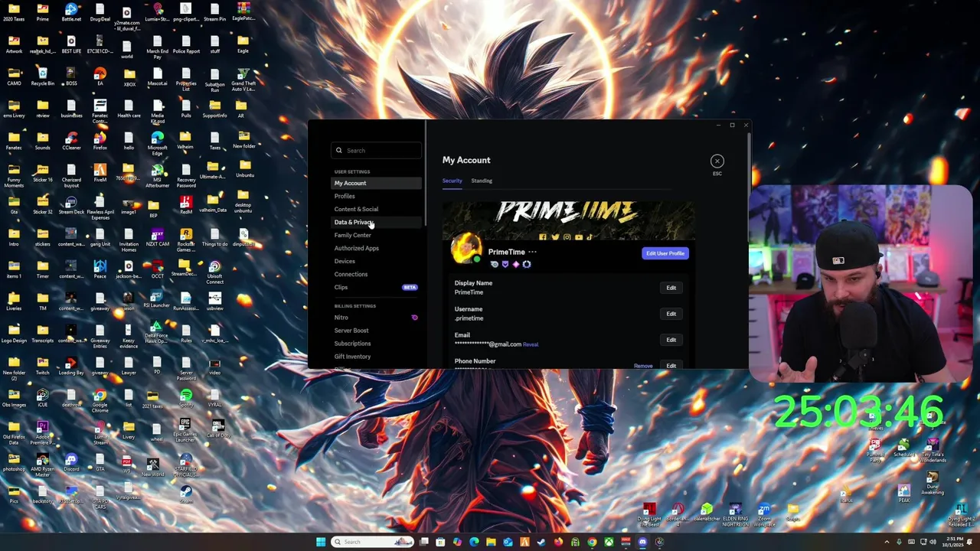Open NZXT CAM desktop shortcut
Screen dimensions: 980x551
[157, 237]
